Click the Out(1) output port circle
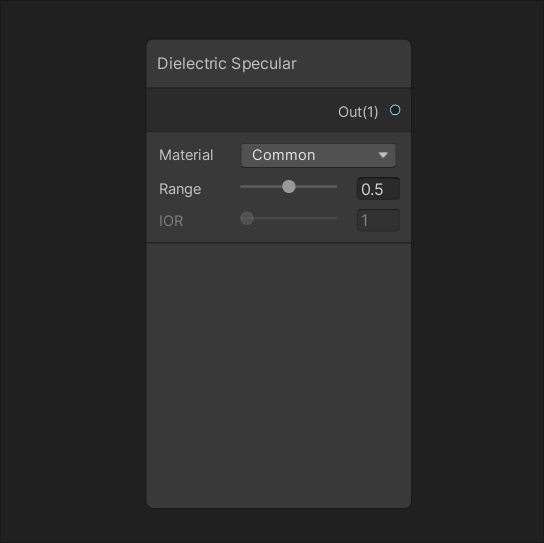 click(395, 110)
